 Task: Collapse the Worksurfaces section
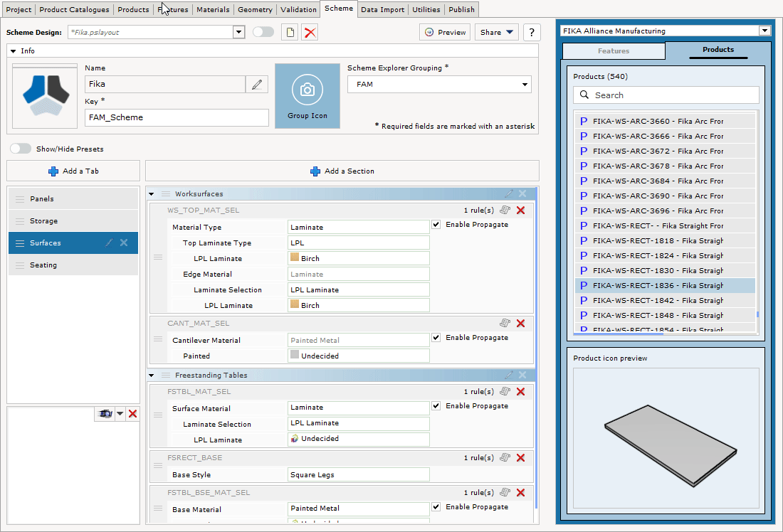tap(152, 193)
